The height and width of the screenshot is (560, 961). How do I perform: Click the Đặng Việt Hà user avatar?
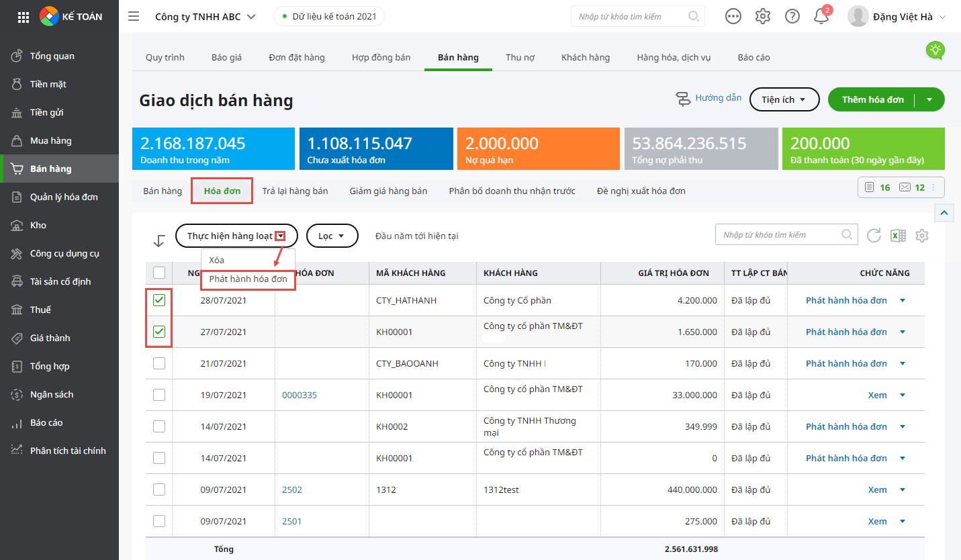click(x=858, y=16)
